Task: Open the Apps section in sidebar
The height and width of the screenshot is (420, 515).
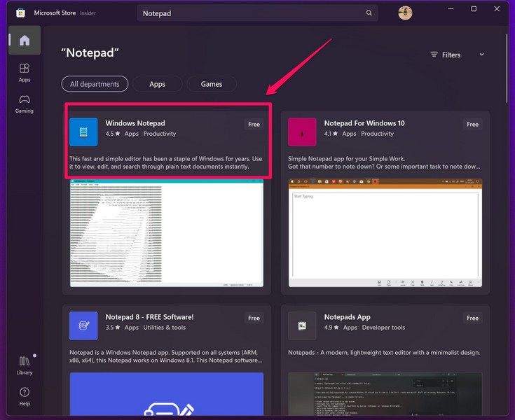Action: pyautogui.click(x=25, y=72)
